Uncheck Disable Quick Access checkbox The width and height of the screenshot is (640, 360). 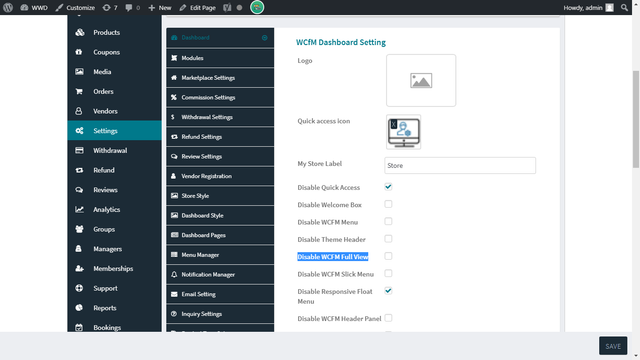pyautogui.click(x=388, y=187)
